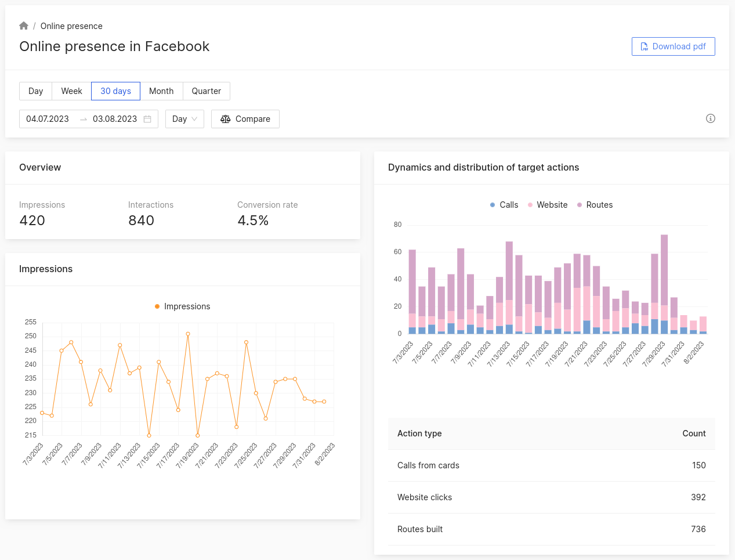
Task: Select the Calls from cards row
Action: pyautogui.click(x=551, y=465)
